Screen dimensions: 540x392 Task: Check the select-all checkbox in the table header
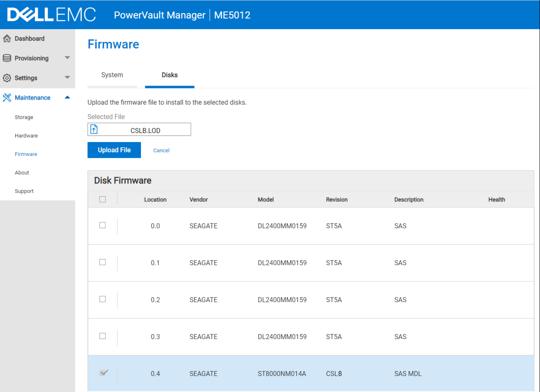tap(103, 199)
